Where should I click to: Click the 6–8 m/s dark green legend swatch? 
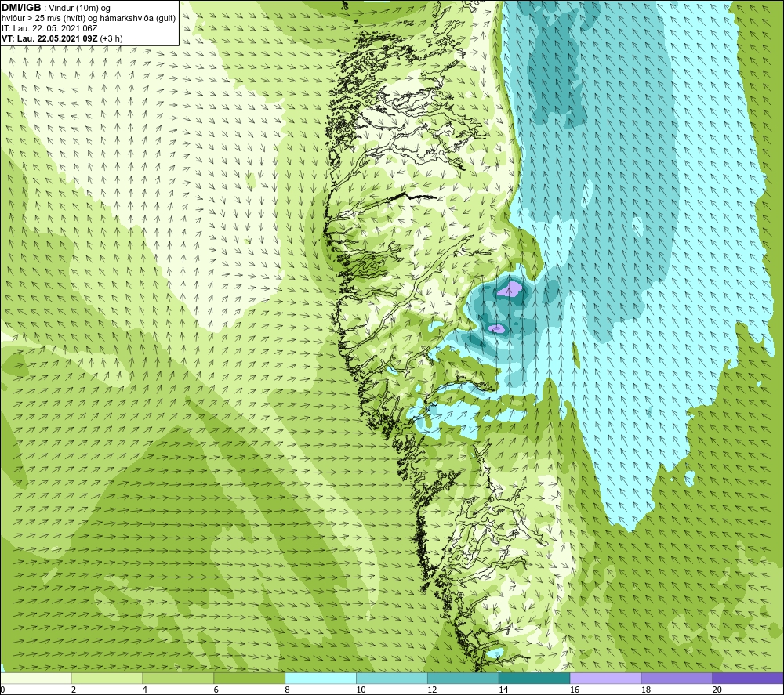249,678
